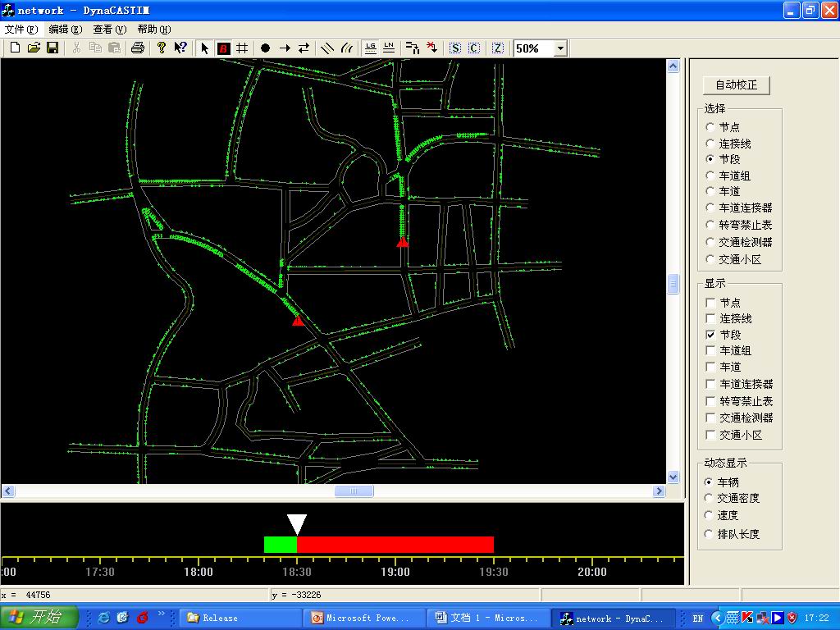This screenshot has height=630, width=840.
Task: Enable the 节点 display checkbox
Action: (711, 303)
